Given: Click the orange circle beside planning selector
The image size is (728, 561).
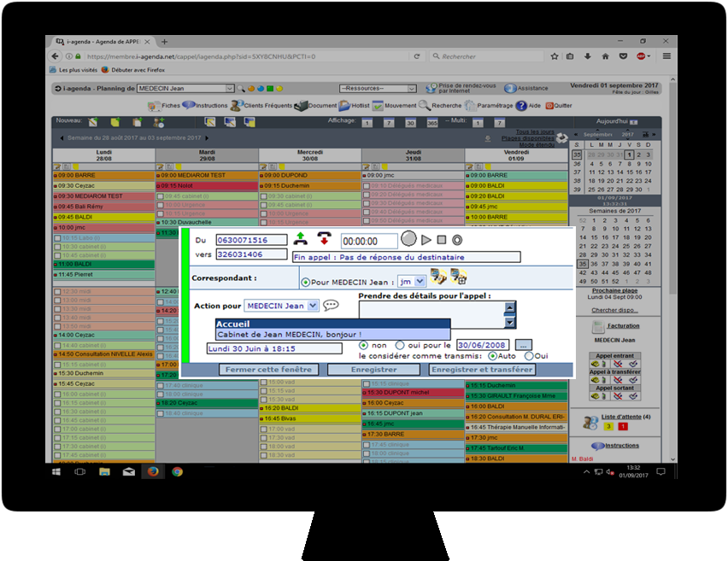Looking at the screenshot, I should [x=250, y=89].
